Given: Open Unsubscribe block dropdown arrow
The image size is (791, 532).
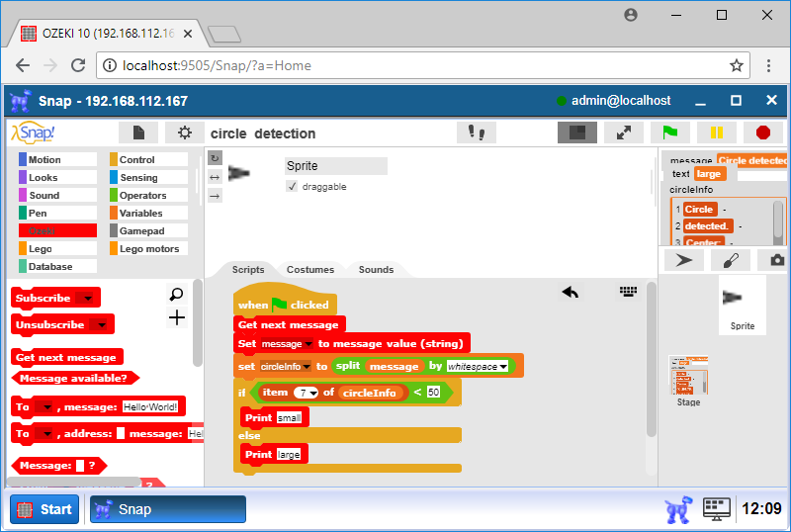Looking at the screenshot, I should (102, 325).
